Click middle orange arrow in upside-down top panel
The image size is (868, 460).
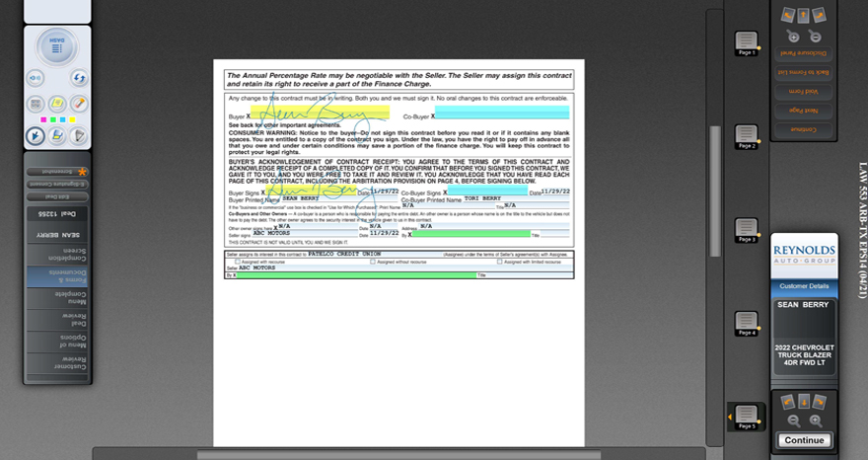pos(803,15)
